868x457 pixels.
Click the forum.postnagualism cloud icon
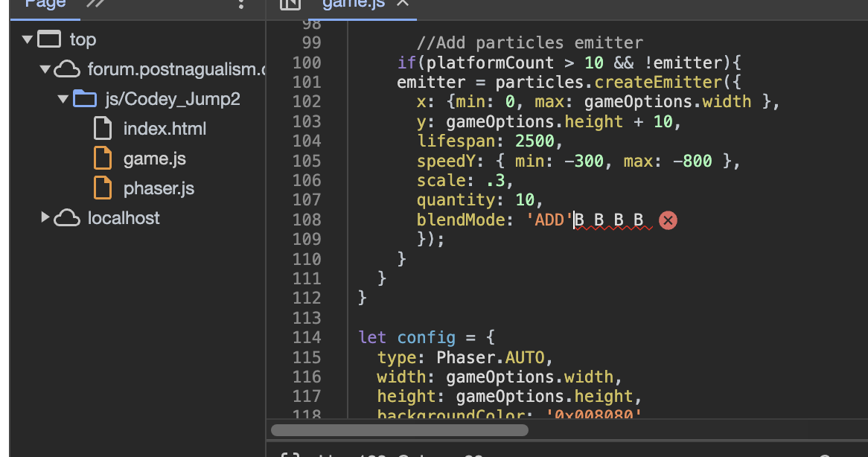click(67, 69)
